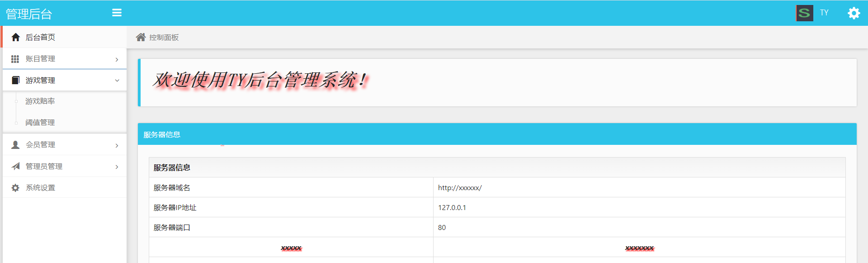Click the 控制面板 breadcrumb link
Screen dimensions: 868x263
(164, 38)
